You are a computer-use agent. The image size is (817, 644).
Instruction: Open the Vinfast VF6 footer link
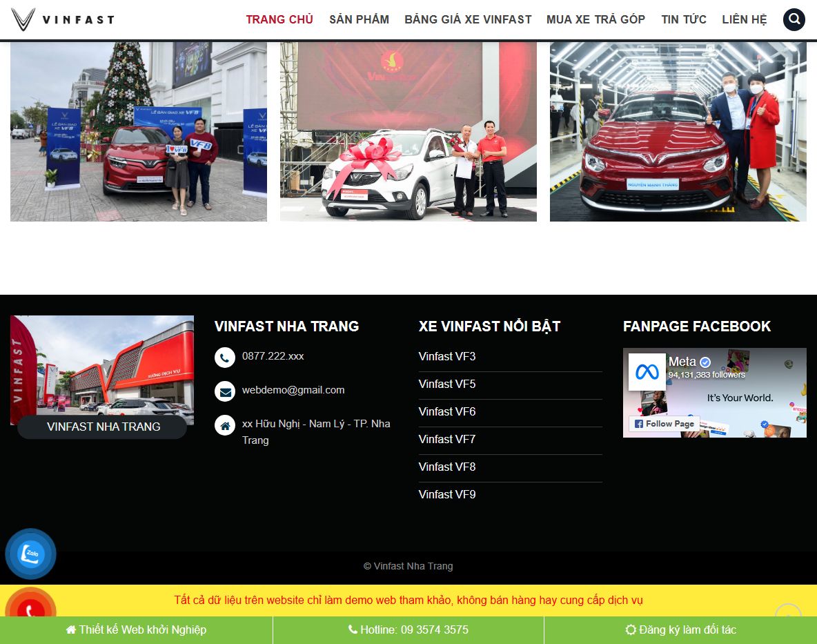pyautogui.click(x=447, y=411)
